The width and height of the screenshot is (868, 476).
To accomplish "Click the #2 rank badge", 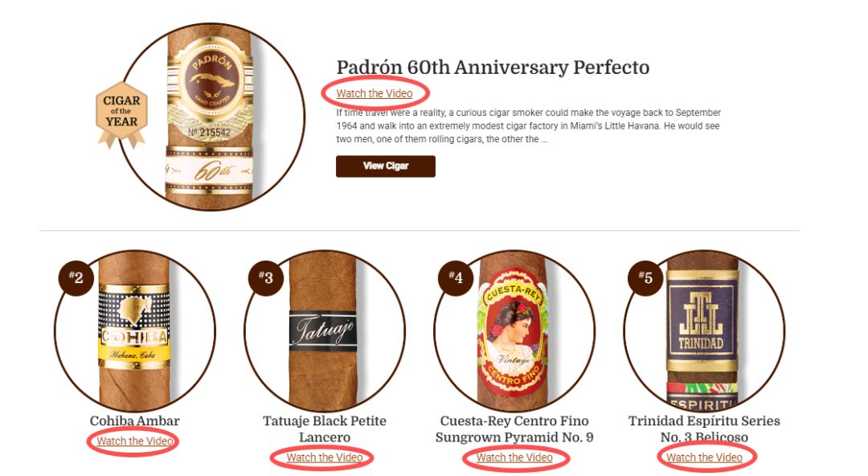I will [76, 277].
